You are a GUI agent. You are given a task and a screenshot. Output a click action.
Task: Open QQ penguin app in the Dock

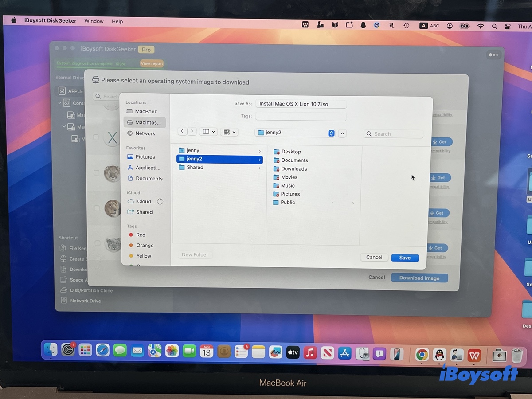click(439, 354)
